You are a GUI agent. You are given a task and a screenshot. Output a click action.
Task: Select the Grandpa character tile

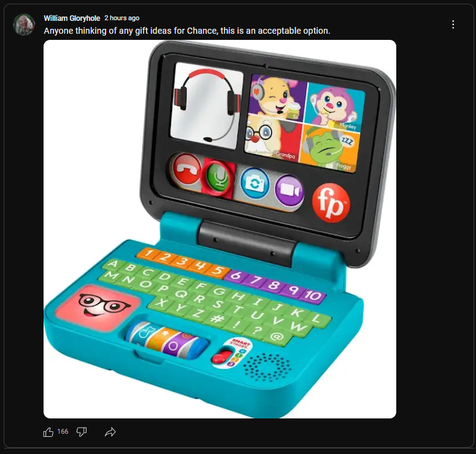(273, 137)
